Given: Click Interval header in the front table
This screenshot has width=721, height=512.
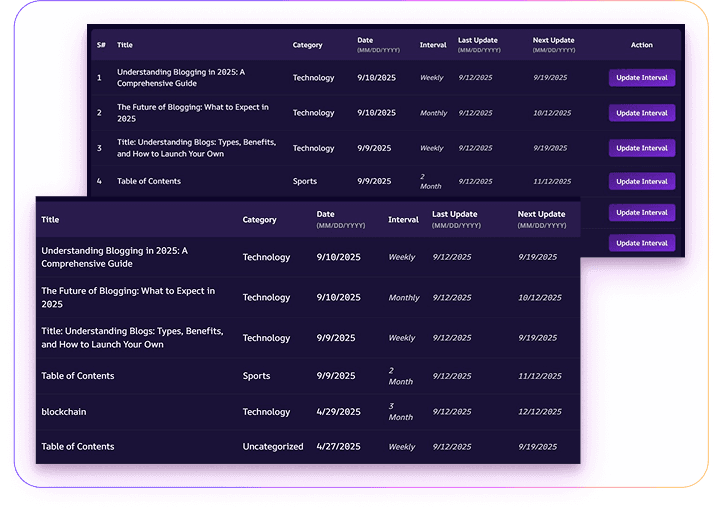Looking at the screenshot, I should pos(403,220).
